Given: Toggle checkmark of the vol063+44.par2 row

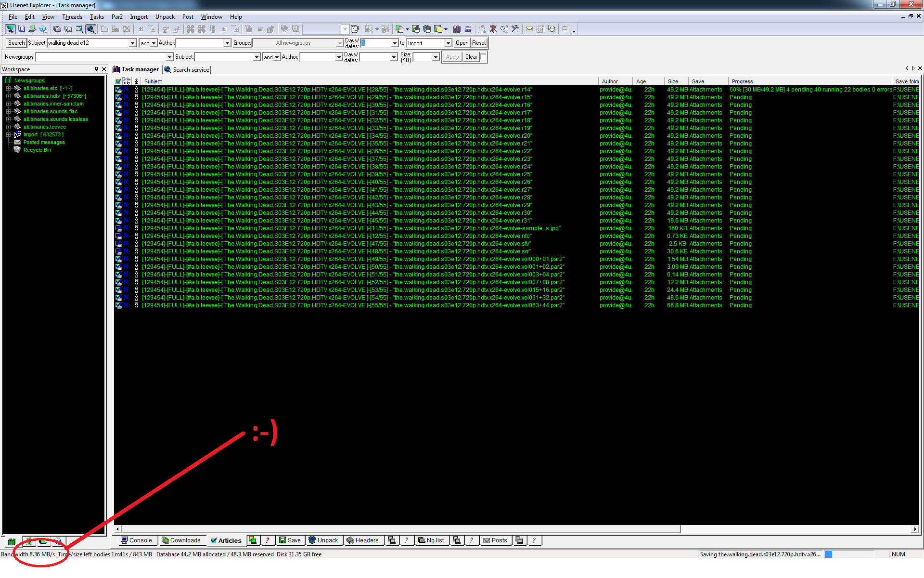Looking at the screenshot, I should point(118,305).
